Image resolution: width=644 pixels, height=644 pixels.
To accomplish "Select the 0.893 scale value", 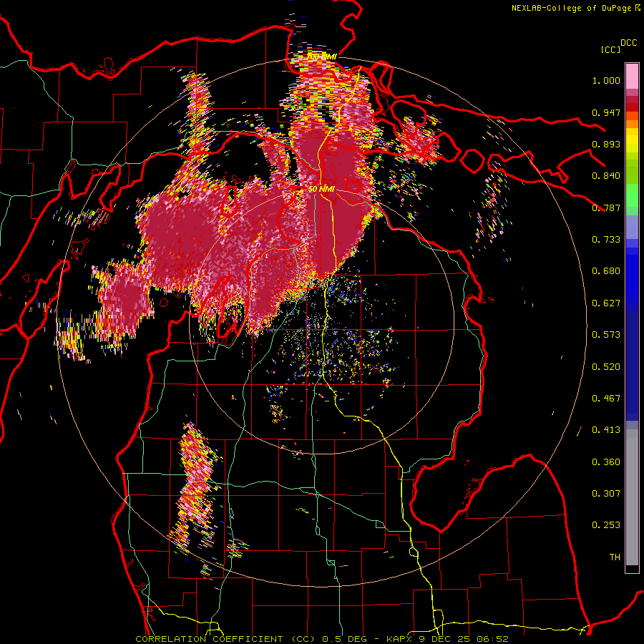I will pyautogui.click(x=606, y=144).
